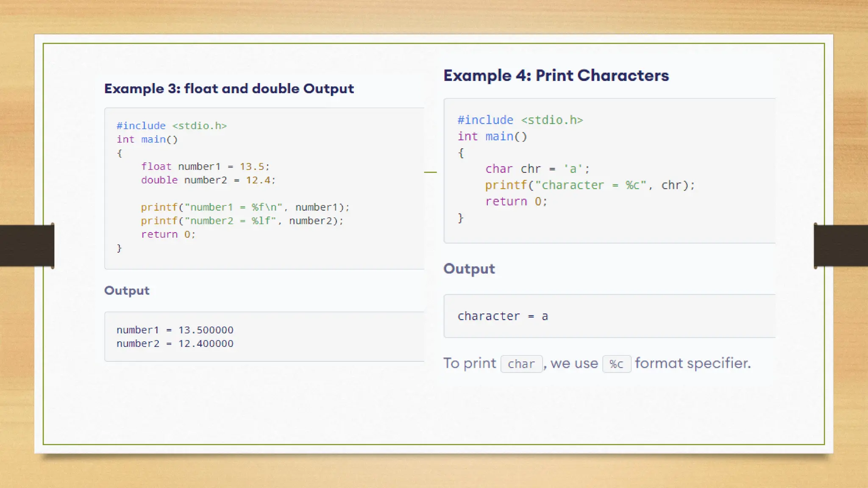Click the right Output heading
868x488 pixels.
pos(469,269)
